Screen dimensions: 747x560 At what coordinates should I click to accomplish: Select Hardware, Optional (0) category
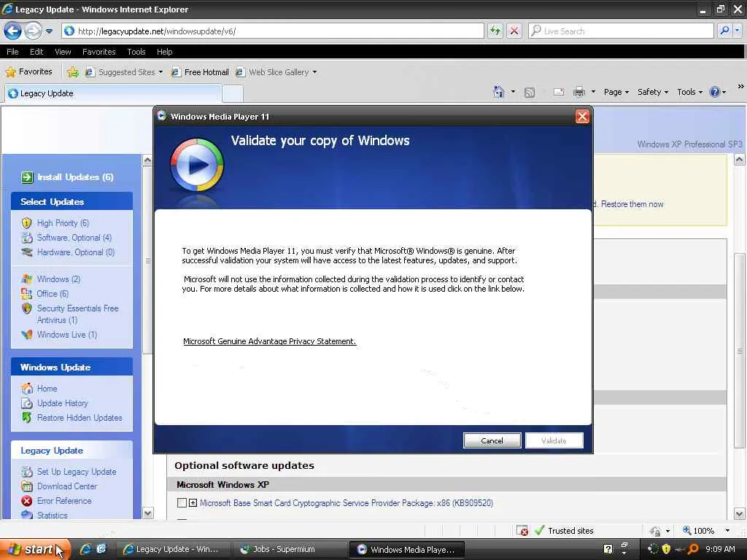coord(76,252)
